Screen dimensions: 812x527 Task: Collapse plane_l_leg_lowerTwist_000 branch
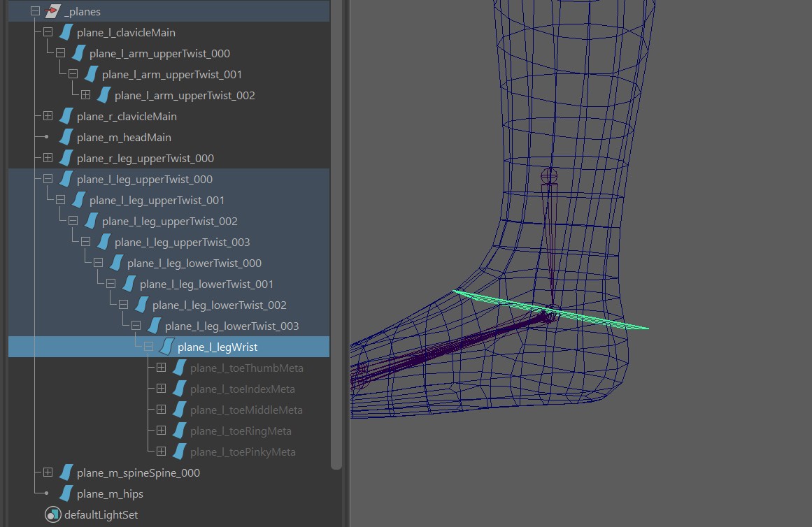tap(98, 263)
